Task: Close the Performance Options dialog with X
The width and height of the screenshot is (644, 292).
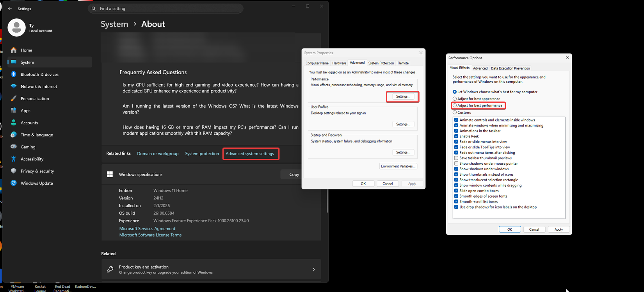Action: 568,58
